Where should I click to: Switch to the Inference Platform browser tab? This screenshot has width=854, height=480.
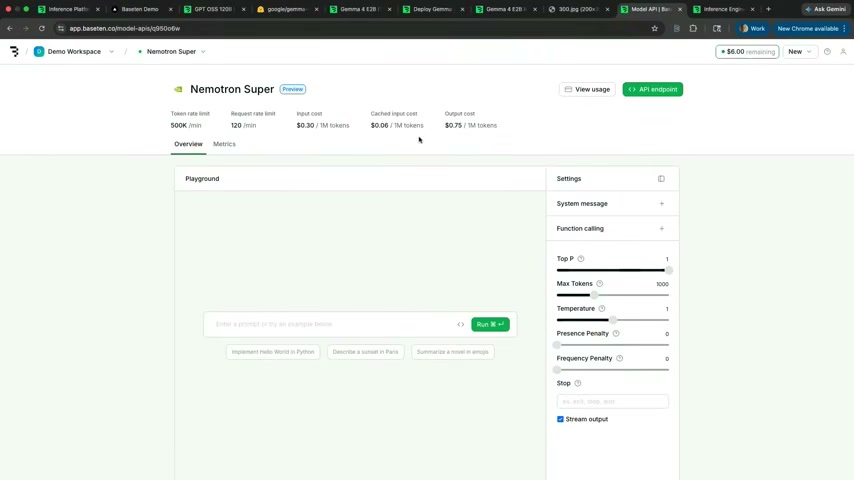(68, 9)
